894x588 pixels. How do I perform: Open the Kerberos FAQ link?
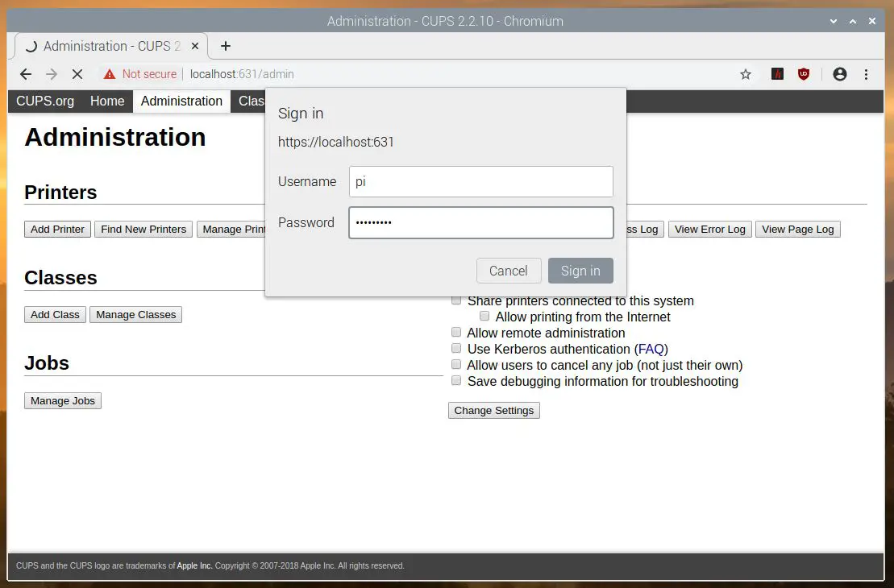[651, 349]
